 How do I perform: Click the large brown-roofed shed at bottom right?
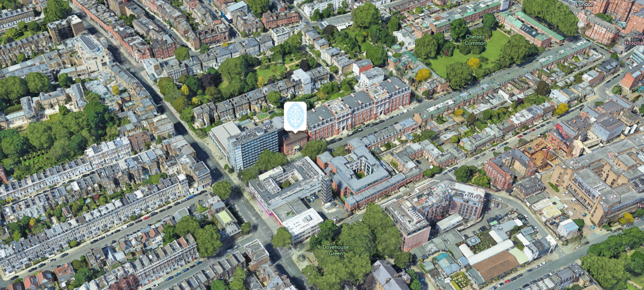(497, 265)
